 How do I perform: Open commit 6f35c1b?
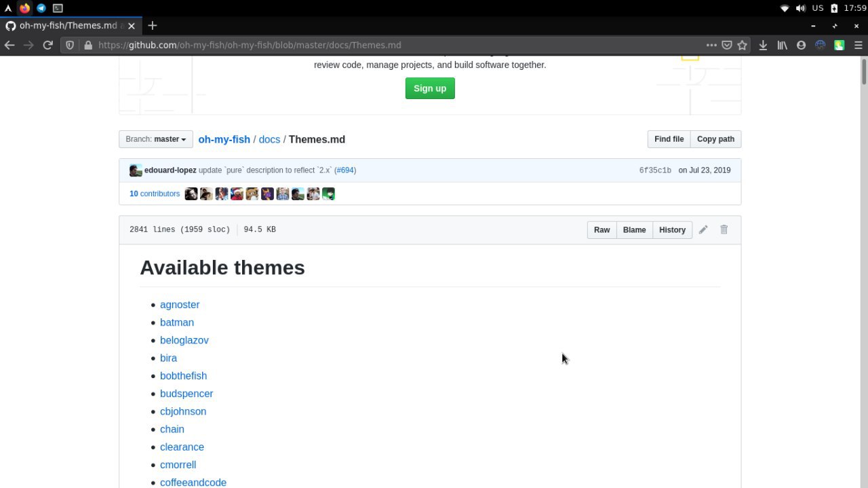(655, 170)
